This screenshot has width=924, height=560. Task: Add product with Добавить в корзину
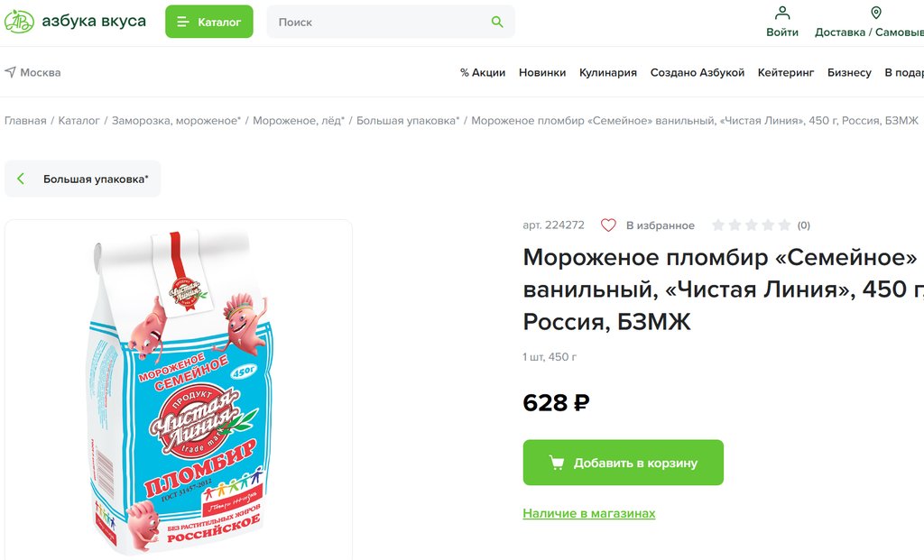coord(623,463)
